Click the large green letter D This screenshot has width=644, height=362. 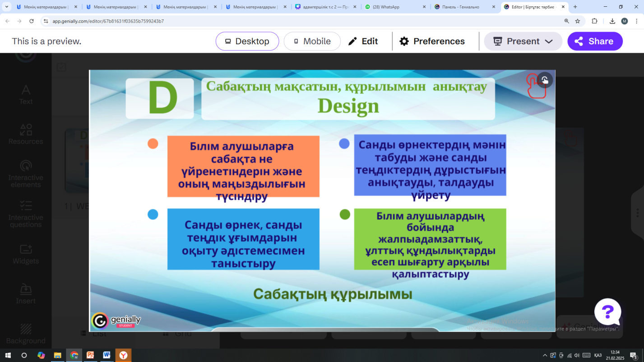(x=162, y=98)
